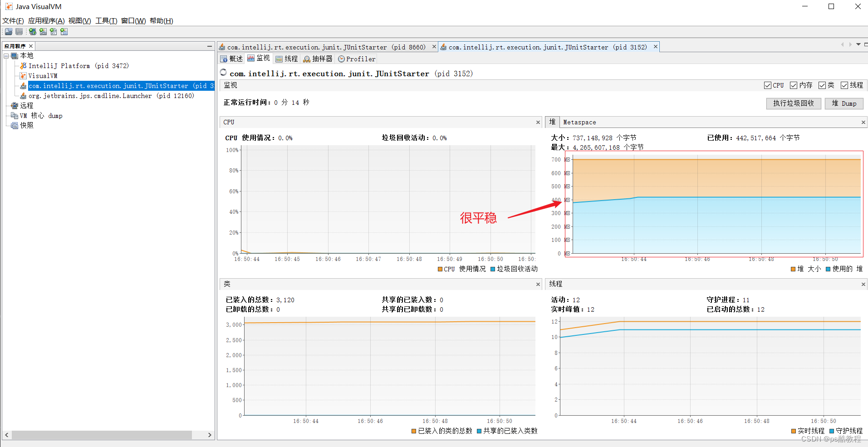
Task: Close the pid 3152 document tab
Action: (x=655, y=46)
